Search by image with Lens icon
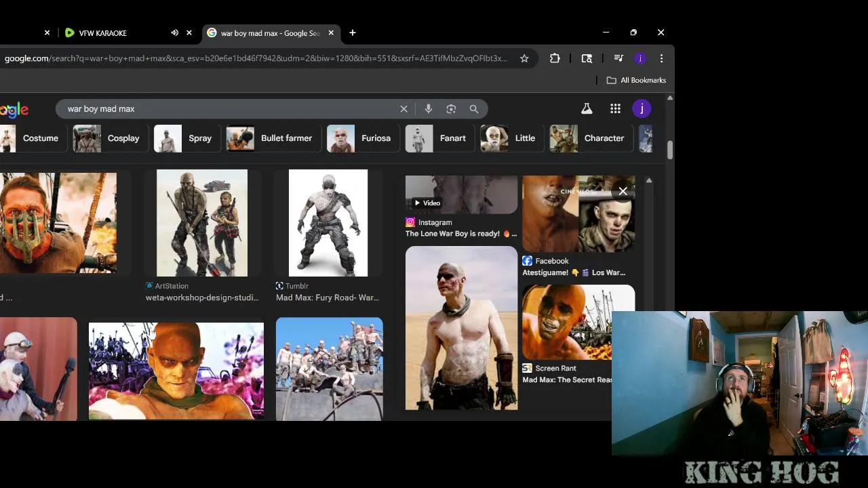The width and height of the screenshot is (868, 488). point(451,109)
